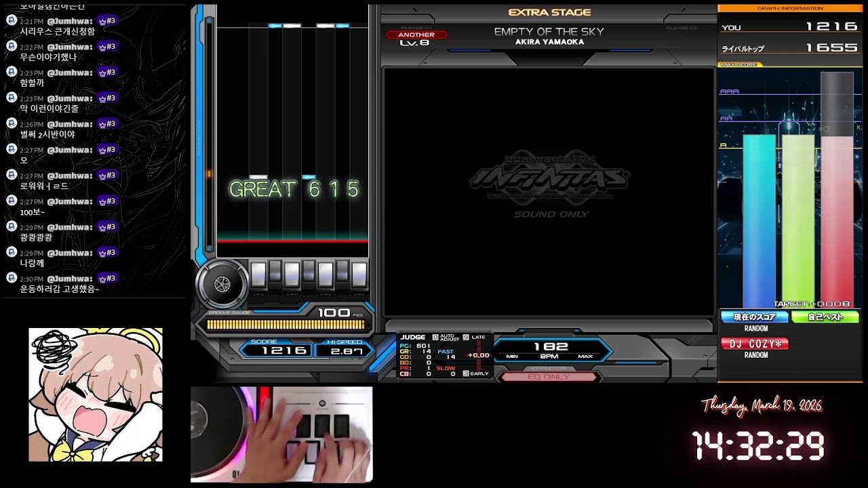The image size is (868, 488).
Task: Click the clock showing 14:32:29
Action: tap(758, 447)
